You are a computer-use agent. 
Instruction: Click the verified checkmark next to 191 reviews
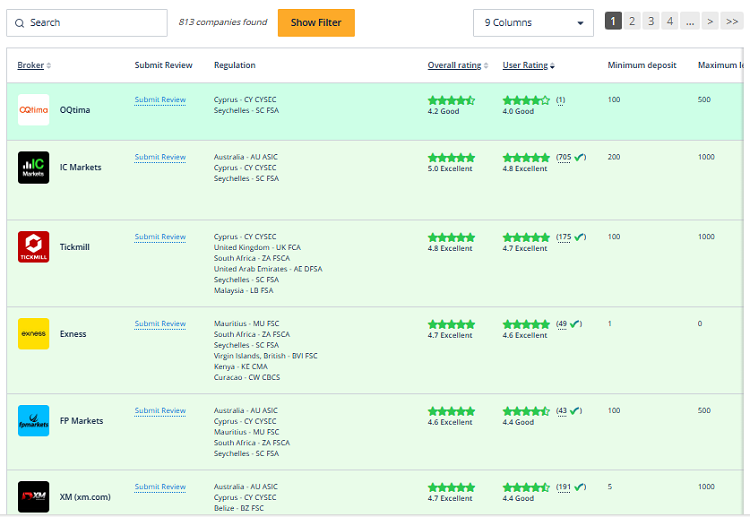579,487
